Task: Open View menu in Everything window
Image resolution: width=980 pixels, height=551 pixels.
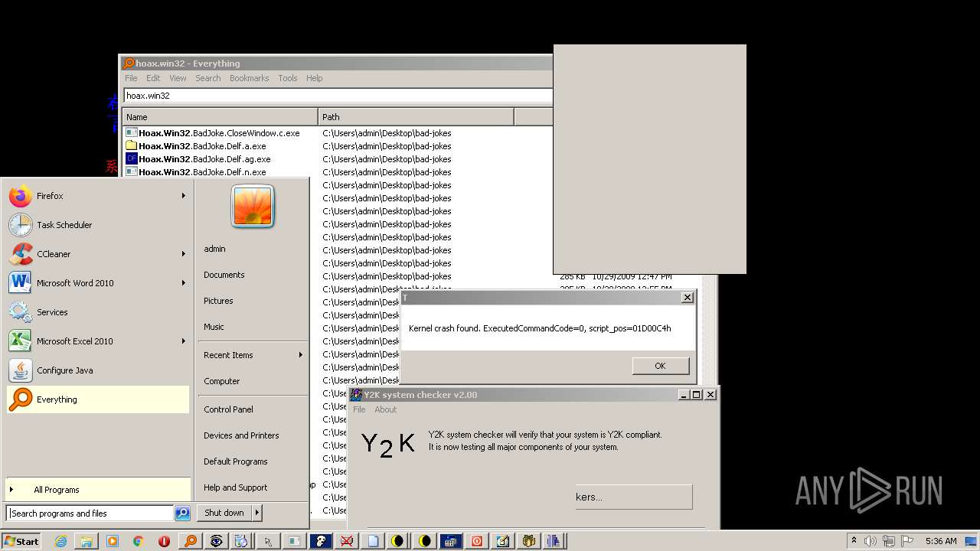Action: [178, 78]
